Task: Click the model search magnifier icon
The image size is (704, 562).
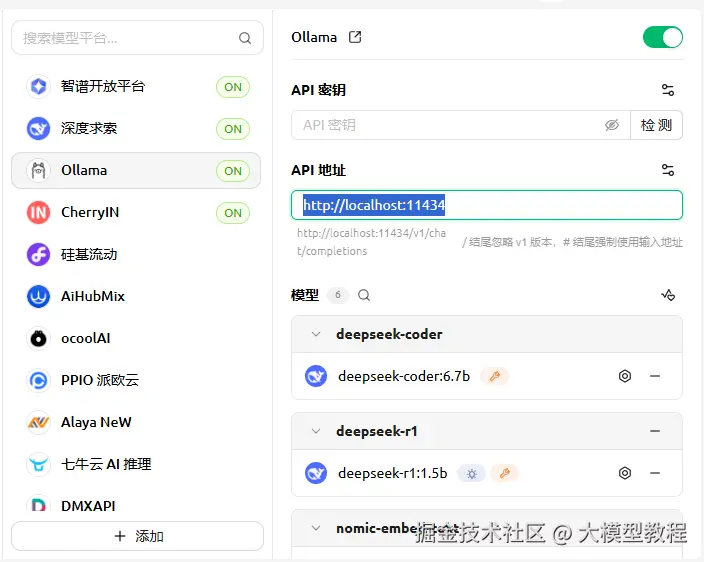Action: [364, 295]
